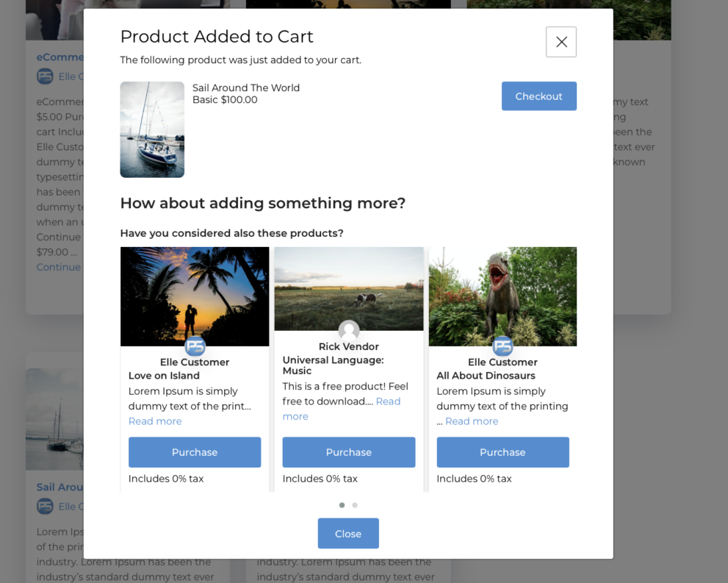Image resolution: width=728 pixels, height=583 pixels.
Task: Purchase Universal Language: Music
Action: coord(348,452)
